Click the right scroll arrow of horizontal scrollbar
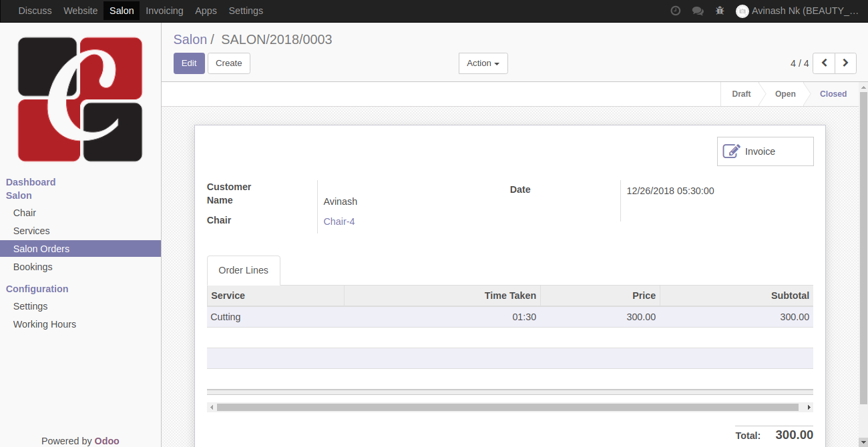Screen dimensions: 868x447 click(x=809, y=407)
